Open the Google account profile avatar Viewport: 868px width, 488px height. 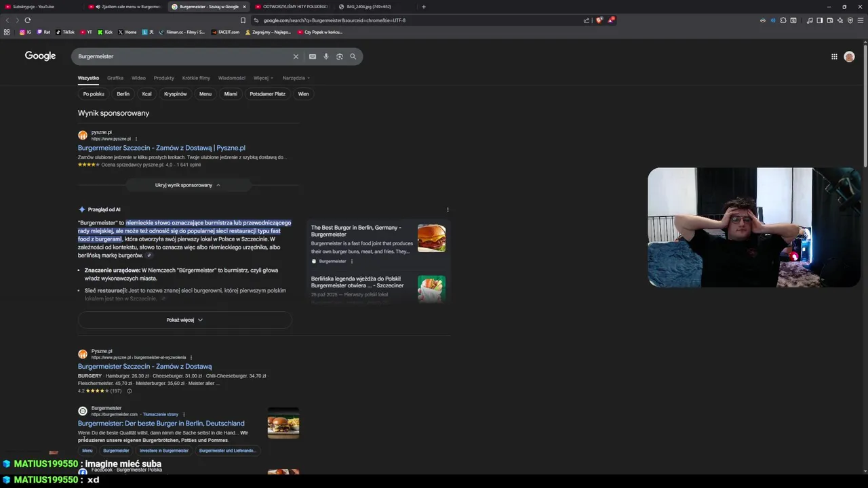click(849, 57)
